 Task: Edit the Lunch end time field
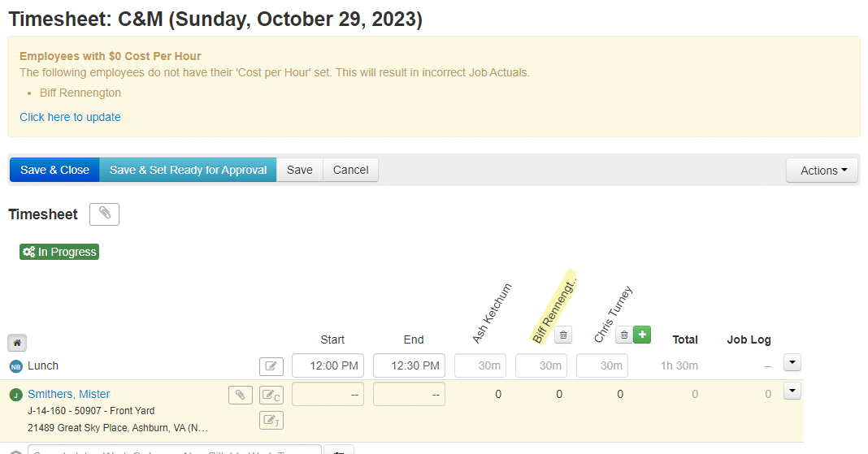point(409,365)
